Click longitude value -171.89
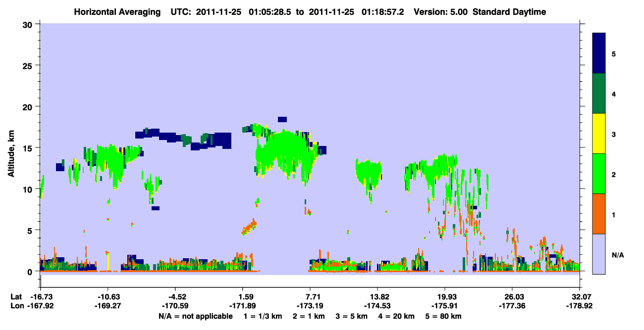This screenshot has width=644, height=330. coord(242,306)
